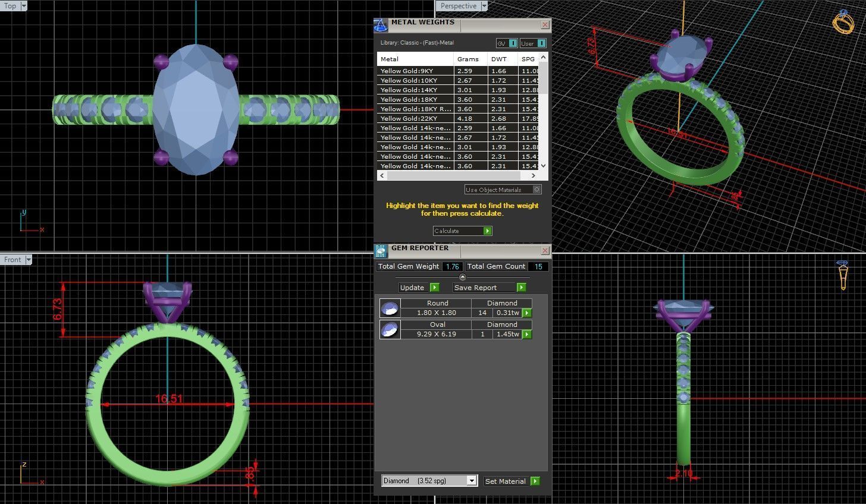Screen dimensions: 866x504
Task: Click the Round shape cell
Action: (x=437, y=303)
